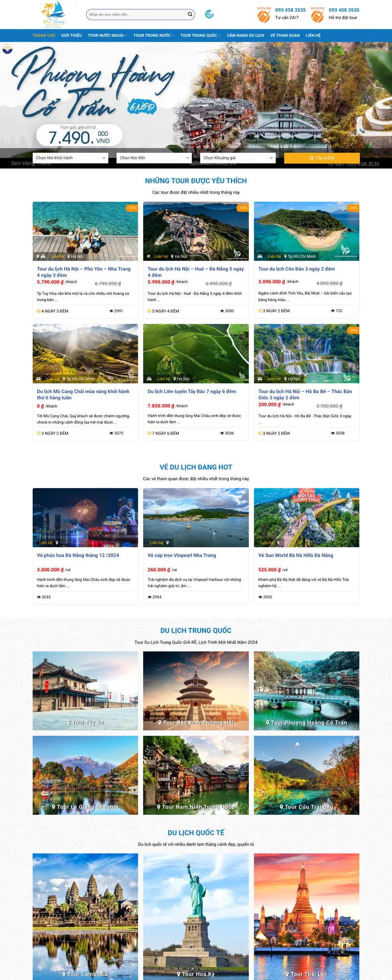Screen dimensions: 392x980
Task: Go to TRANG CHỦ in the navigation
Action: (44, 35)
